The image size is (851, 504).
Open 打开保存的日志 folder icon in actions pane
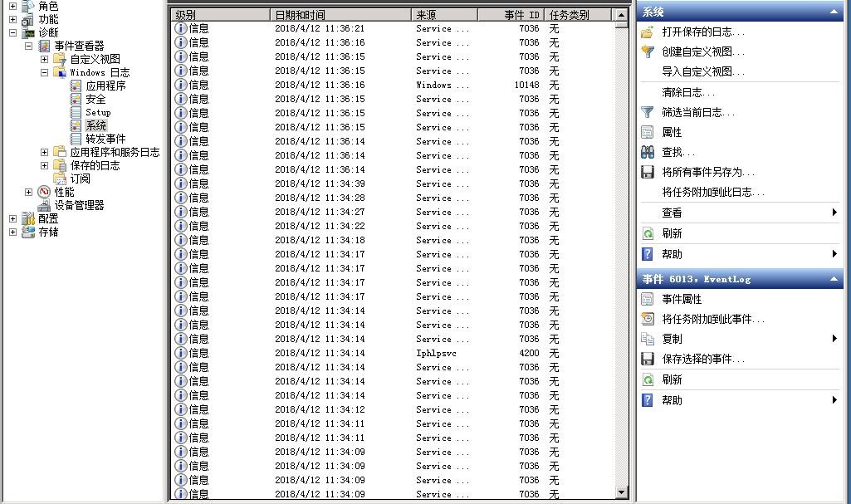click(x=647, y=32)
